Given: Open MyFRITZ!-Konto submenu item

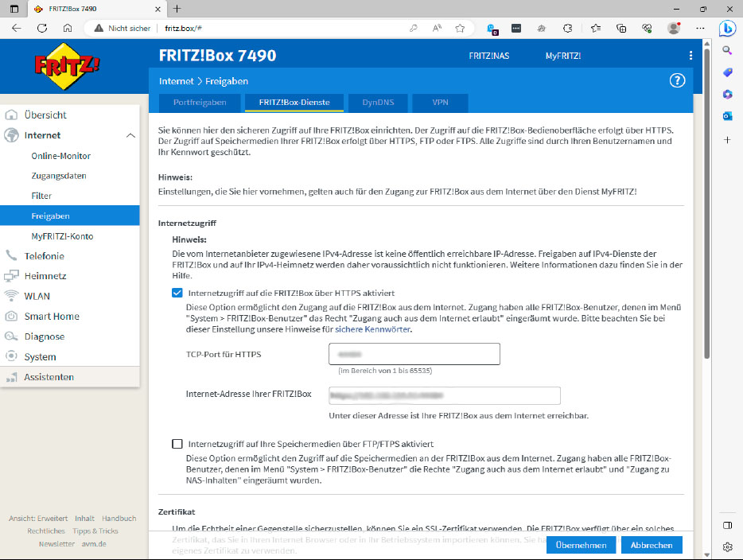Looking at the screenshot, I should (x=62, y=236).
